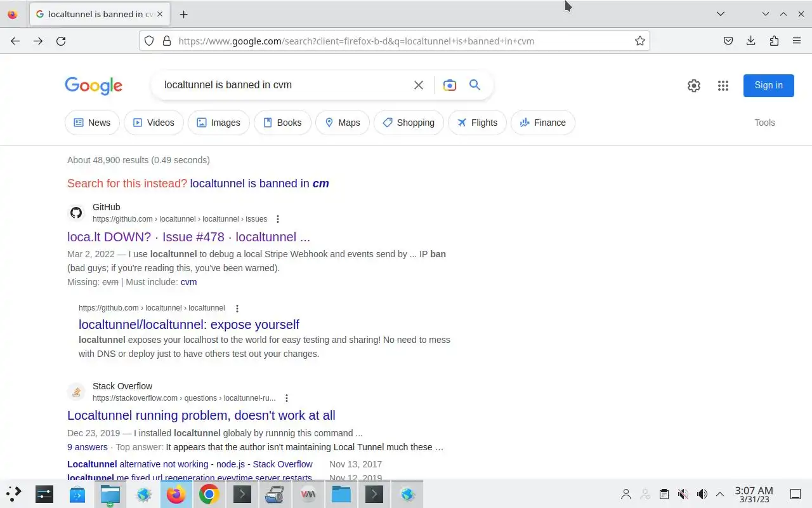Filter results by Flights

point(477,123)
